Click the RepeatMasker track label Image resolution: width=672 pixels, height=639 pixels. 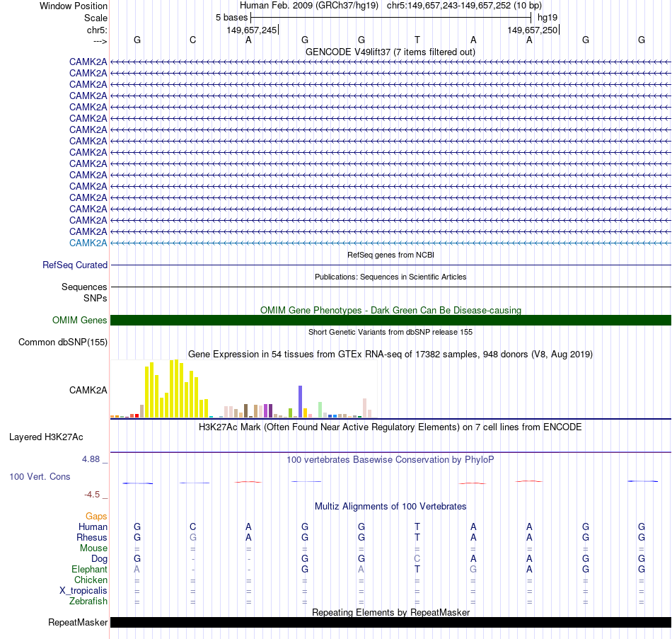click(78, 622)
